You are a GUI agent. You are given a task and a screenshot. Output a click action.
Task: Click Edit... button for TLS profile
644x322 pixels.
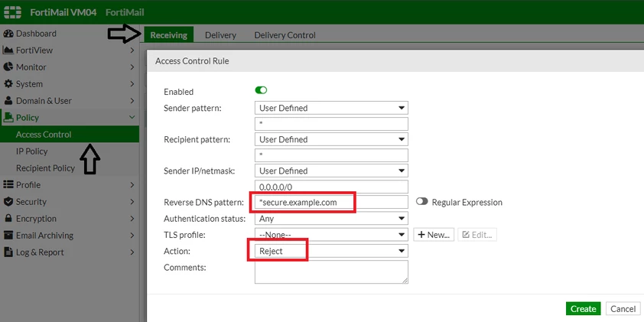[477, 235]
